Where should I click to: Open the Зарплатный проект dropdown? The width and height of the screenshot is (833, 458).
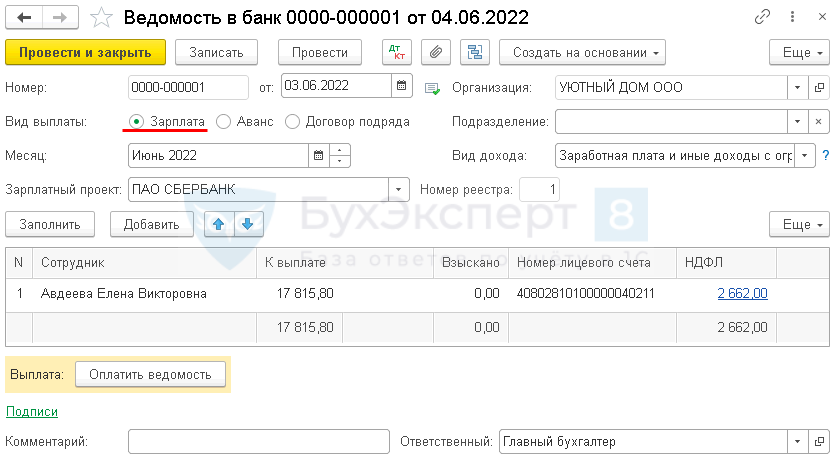[399, 189]
